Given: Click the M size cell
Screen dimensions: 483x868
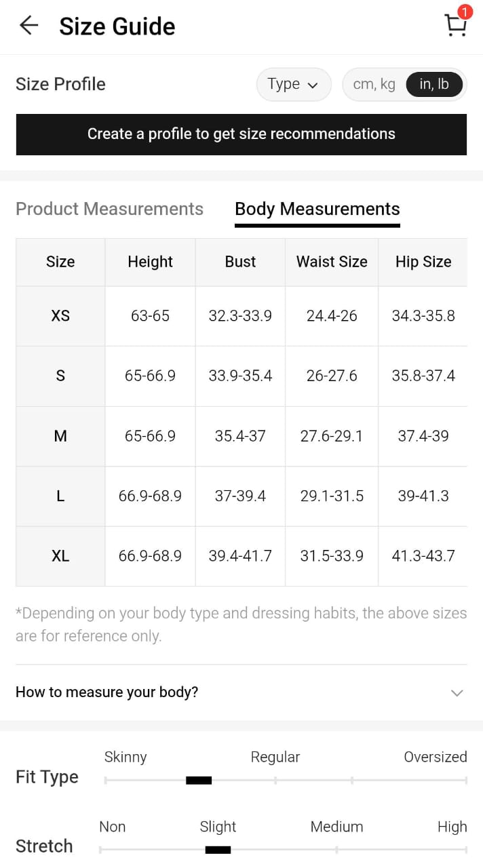Looking at the screenshot, I should [60, 436].
